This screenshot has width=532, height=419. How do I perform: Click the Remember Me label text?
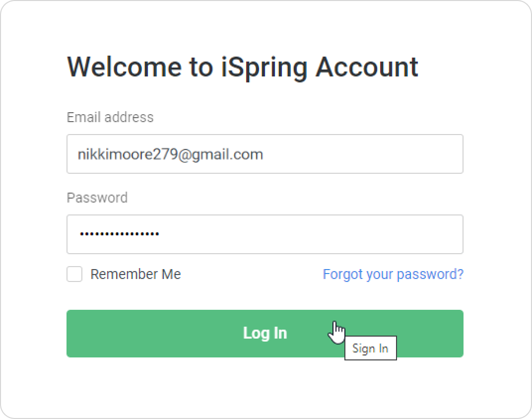coord(135,274)
